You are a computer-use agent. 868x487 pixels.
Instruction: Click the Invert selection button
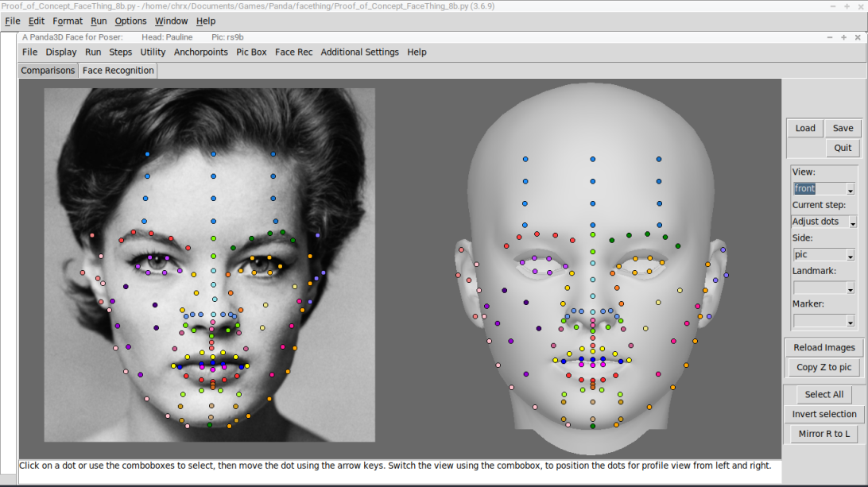824,414
